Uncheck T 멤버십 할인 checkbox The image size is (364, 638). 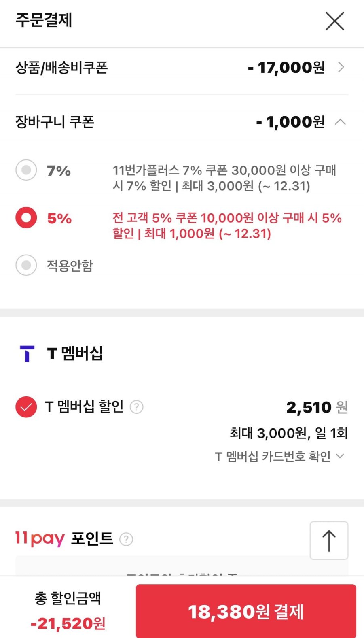26,406
